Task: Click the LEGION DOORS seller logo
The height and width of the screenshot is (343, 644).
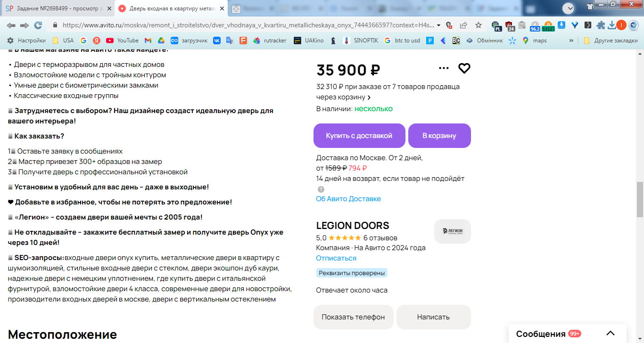Action: (x=452, y=231)
